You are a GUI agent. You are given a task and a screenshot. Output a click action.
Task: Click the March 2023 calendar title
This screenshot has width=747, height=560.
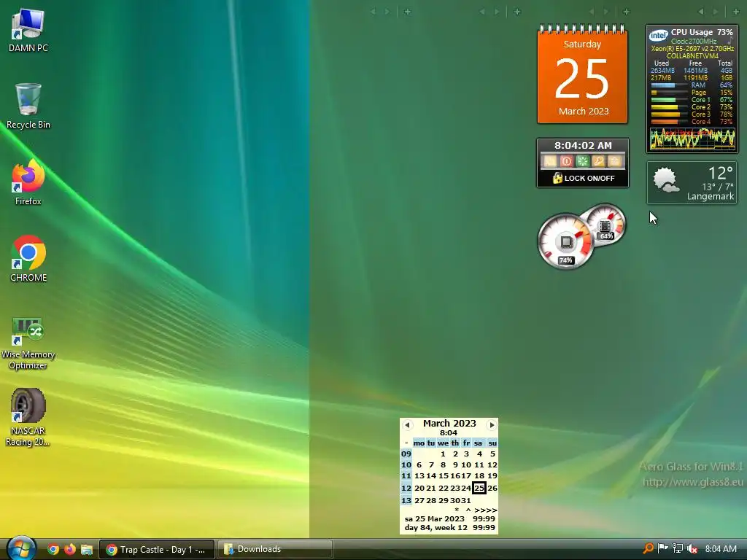click(449, 424)
